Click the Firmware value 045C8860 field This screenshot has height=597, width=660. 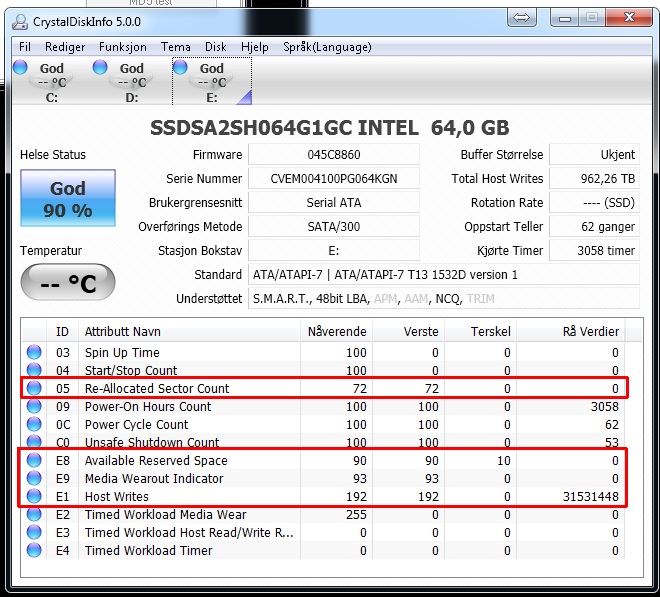tap(334, 155)
